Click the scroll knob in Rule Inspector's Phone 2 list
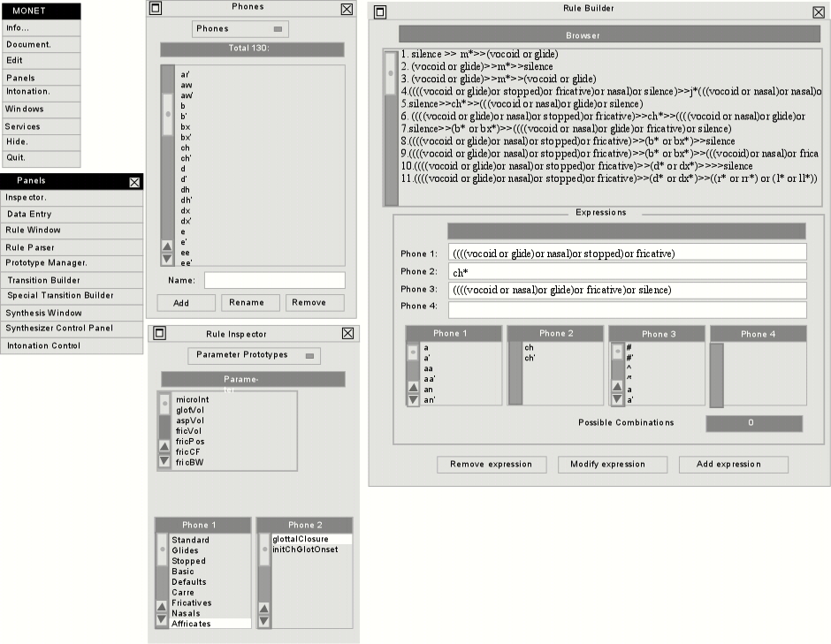 pos(264,549)
